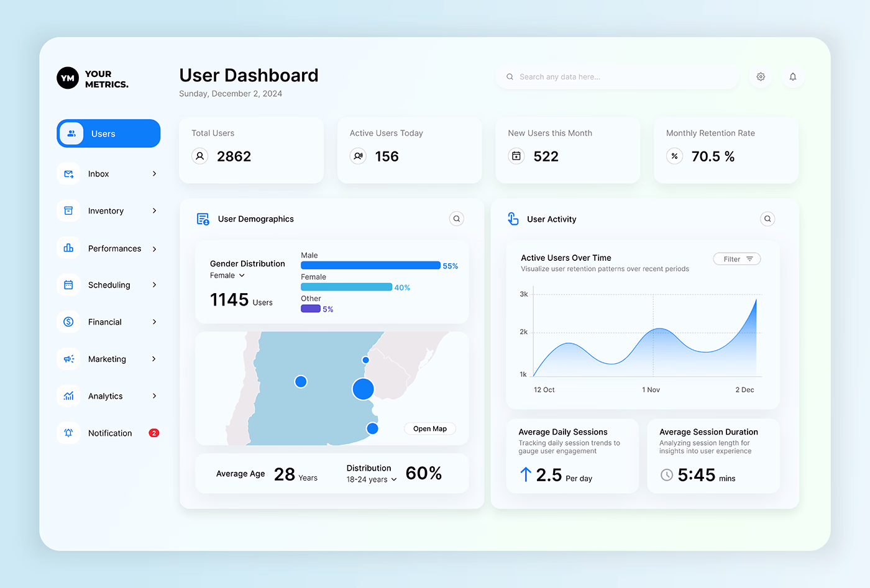
Task: Open the Filter dropdown on Active Users chart
Action: 736,258
